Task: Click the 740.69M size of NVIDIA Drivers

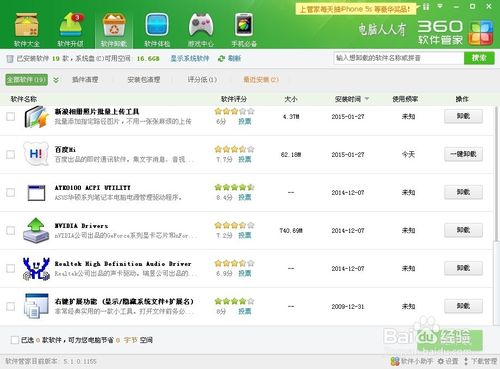Action: coord(291,230)
